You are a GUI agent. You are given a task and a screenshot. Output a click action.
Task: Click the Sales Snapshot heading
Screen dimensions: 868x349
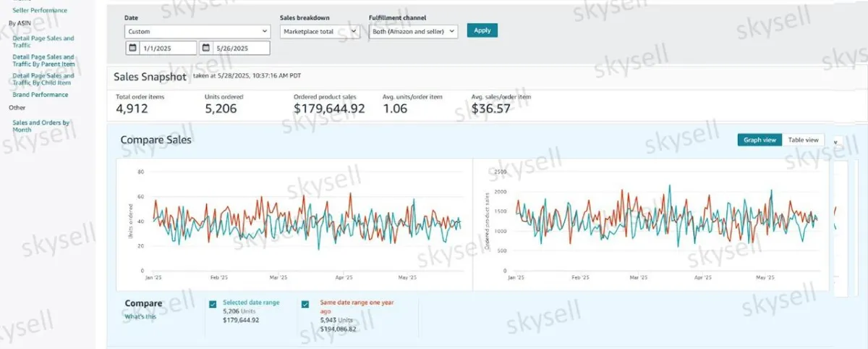(x=150, y=76)
